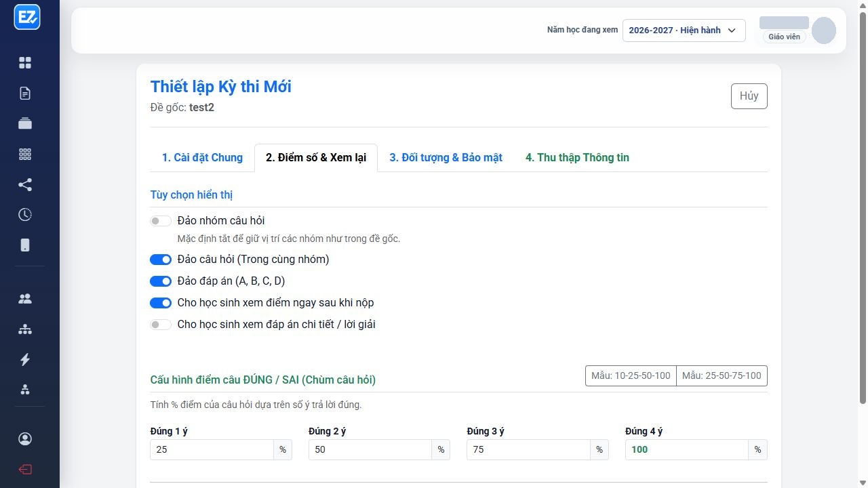
Task: Apply the Mẫu: 25-50-75-100 preset
Action: click(722, 375)
